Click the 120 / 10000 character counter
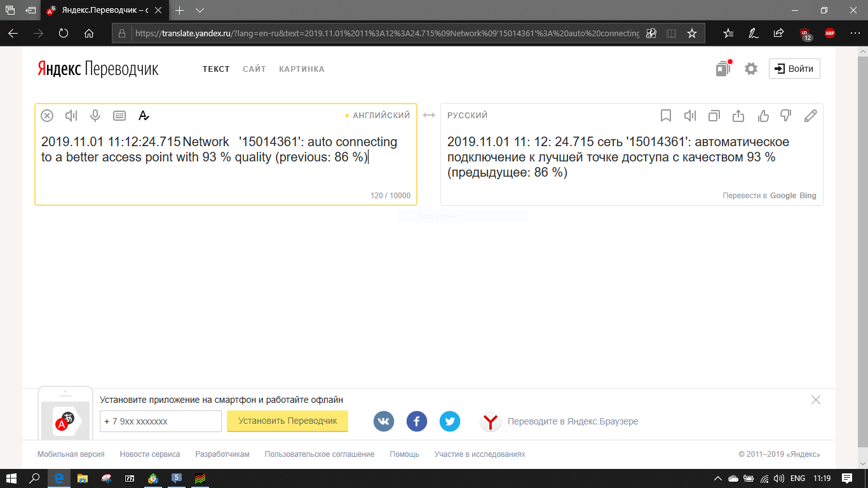Image resolution: width=868 pixels, height=488 pixels. click(x=390, y=196)
